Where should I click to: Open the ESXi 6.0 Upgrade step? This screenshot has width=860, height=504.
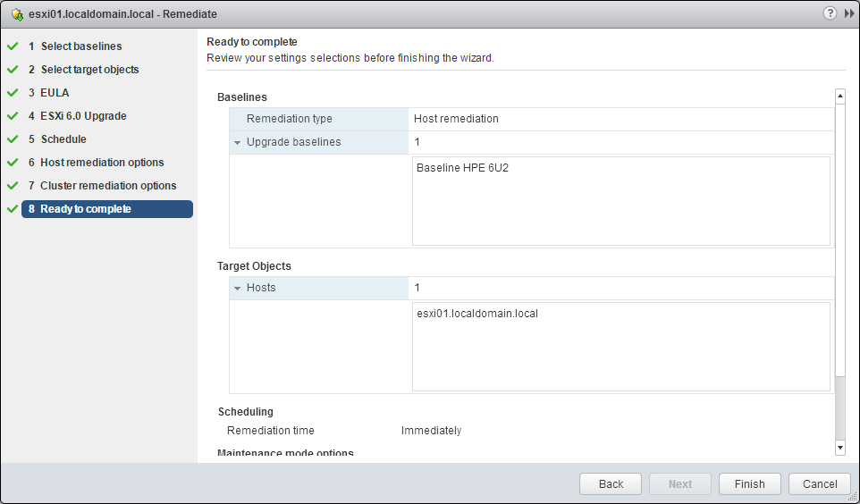point(83,116)
